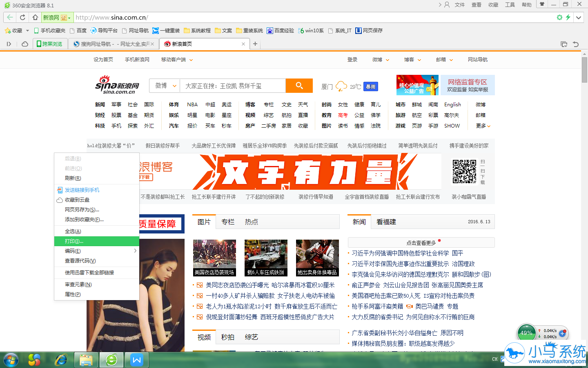Reload page with refresh icon
The height and width of the screenshot is (368, 588).
[22, 17]
